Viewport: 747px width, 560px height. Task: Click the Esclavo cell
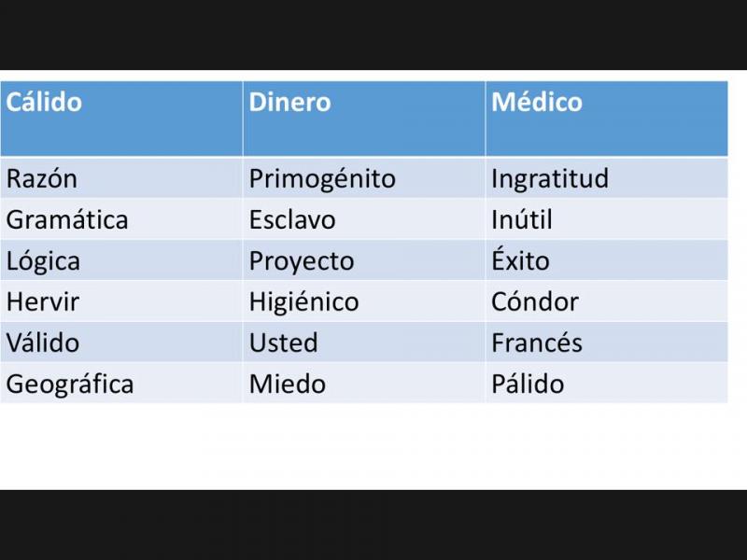[364, 219]
